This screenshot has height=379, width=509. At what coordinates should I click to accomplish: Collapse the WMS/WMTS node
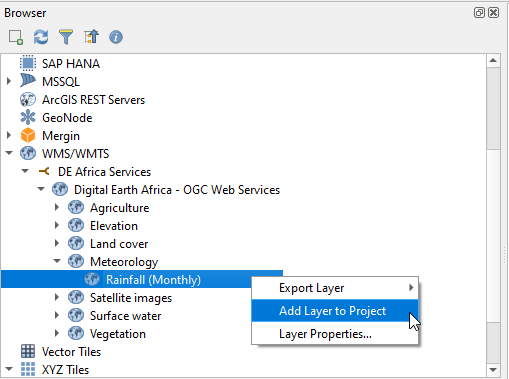[x=9, y=153]
